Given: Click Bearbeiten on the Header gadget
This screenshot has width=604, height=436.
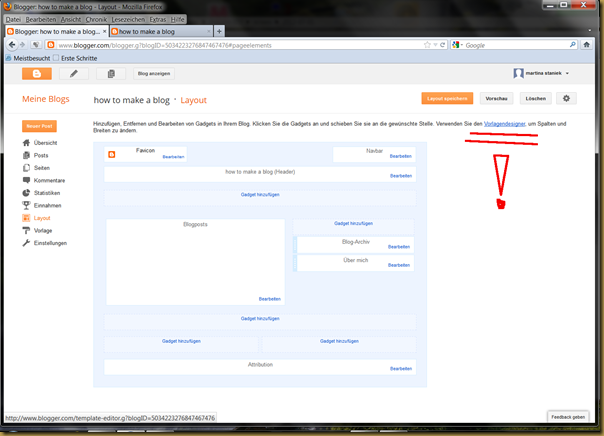Looking at the screenshot, I should (401, 176).
